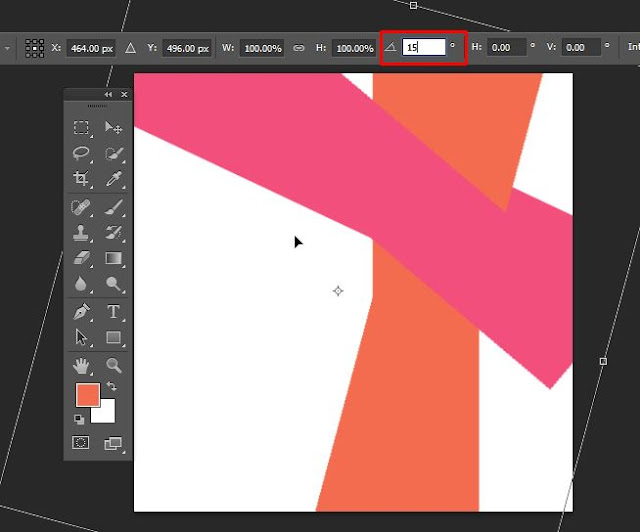The height and width of the screenshot is (532, 640).
Task: Select the History Brush tool
Action: tap(113, 233)
